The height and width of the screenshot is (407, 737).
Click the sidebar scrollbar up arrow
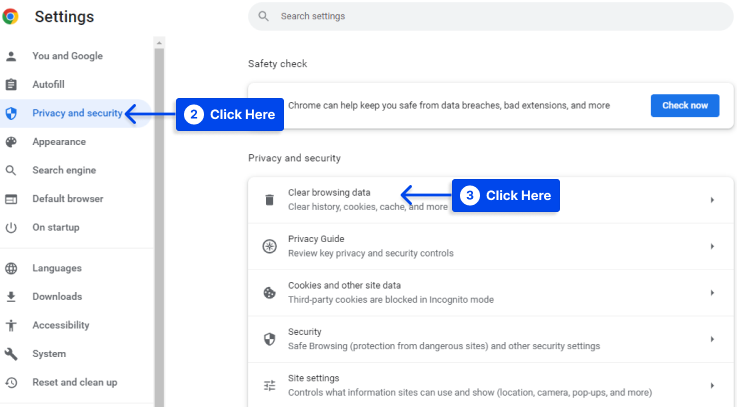[x=159, y=43]
